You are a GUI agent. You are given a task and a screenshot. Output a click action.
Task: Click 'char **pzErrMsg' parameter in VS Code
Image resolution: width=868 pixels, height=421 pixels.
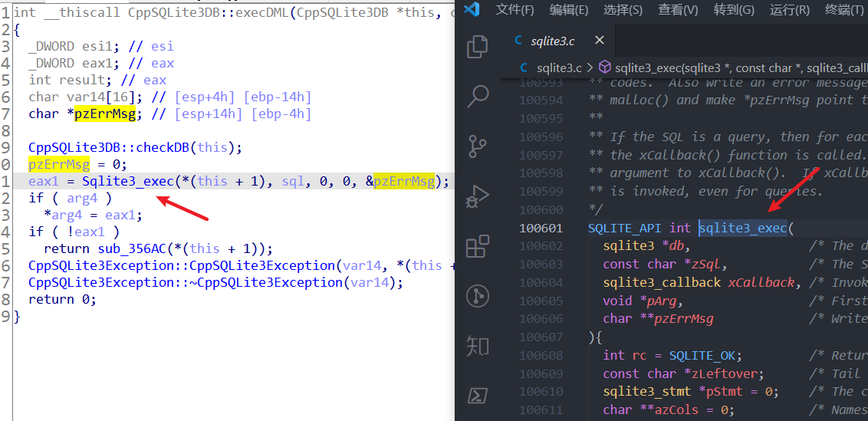(658, 318)
